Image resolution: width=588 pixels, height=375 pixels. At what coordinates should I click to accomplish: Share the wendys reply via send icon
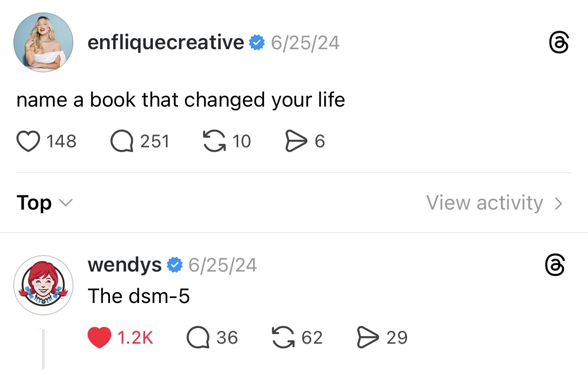369,338
